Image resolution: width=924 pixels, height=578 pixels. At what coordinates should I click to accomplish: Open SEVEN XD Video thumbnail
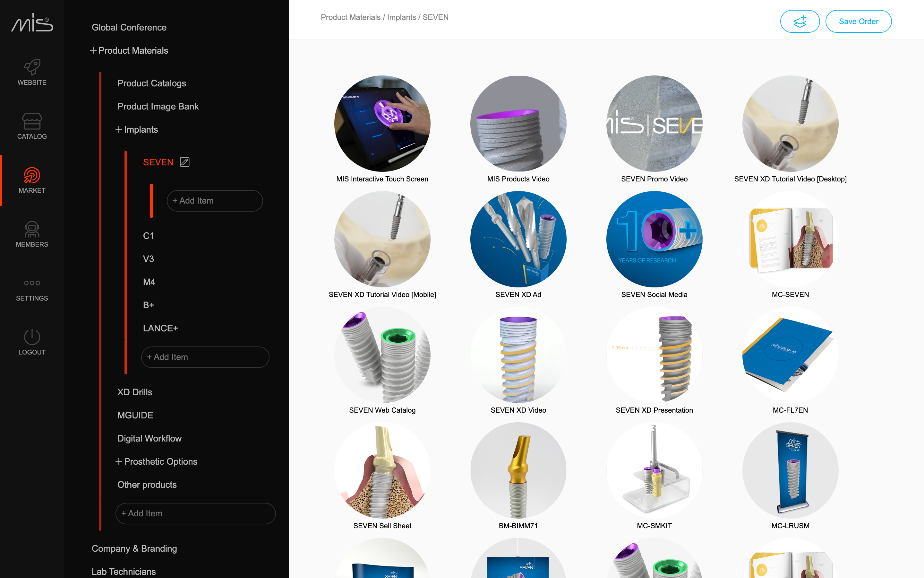click(518, 355)
